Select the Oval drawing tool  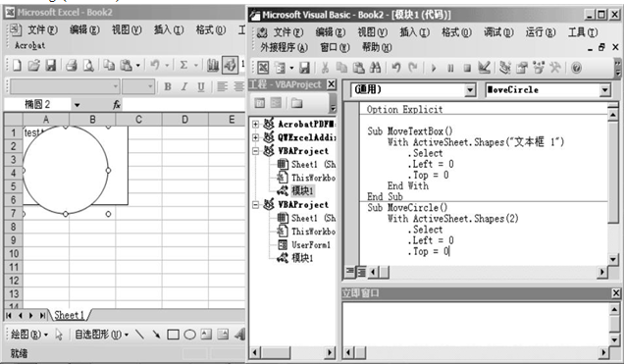(x=189, y=335)
